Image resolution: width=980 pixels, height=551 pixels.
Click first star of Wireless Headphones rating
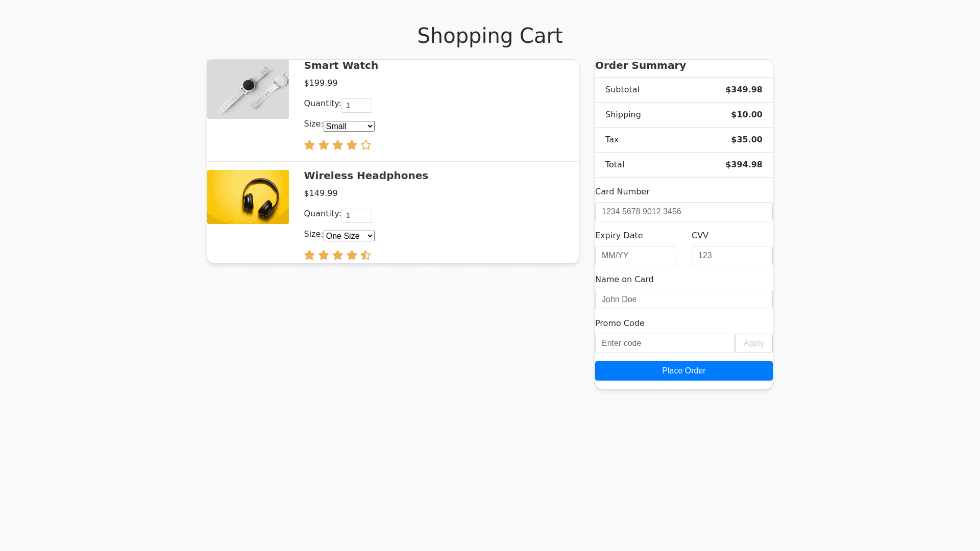pyautogui.click(x=309, y=256)
